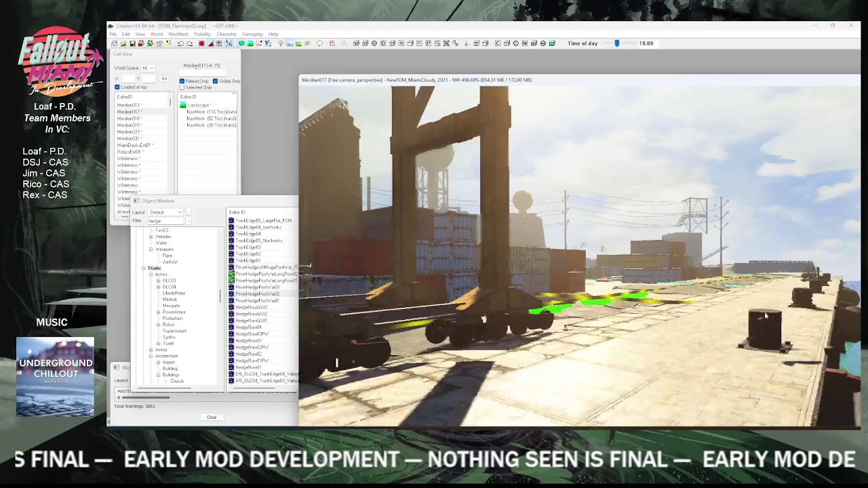Viewport: 868px width, 488px height.
Task: Click the open folder icon in toolbar
Action: point(124,43)
